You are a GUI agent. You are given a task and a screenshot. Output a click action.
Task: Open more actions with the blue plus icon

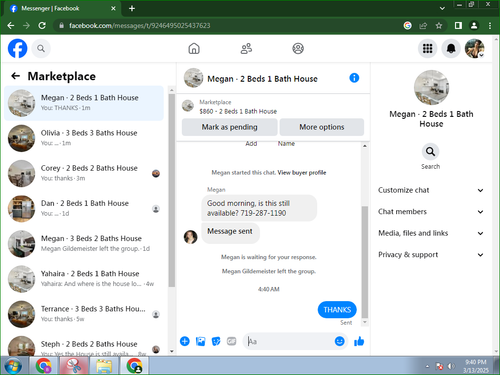pyautogui.click(x=185, y=341)
